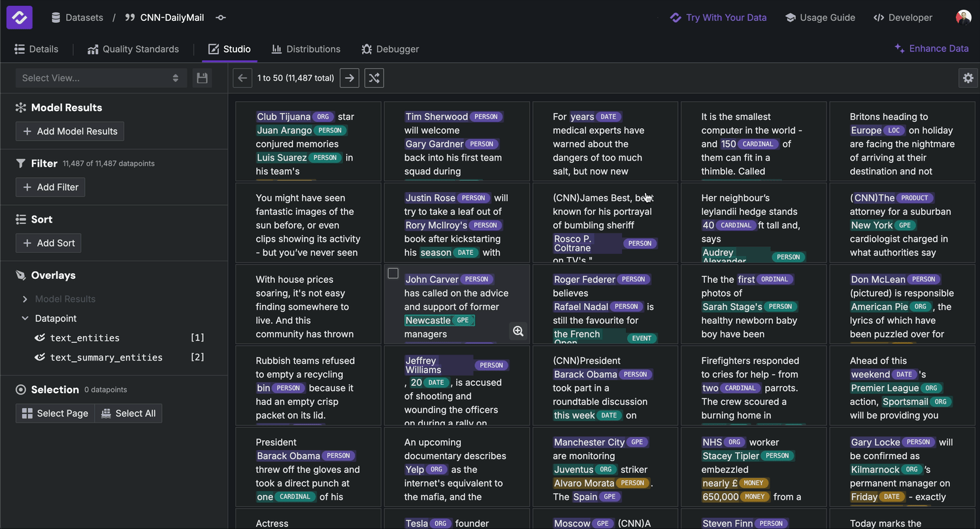Image resolution: width=980 pixels, height=529 pixels.
Task: Open user profile avatar
Action: (x=963, y=18)
